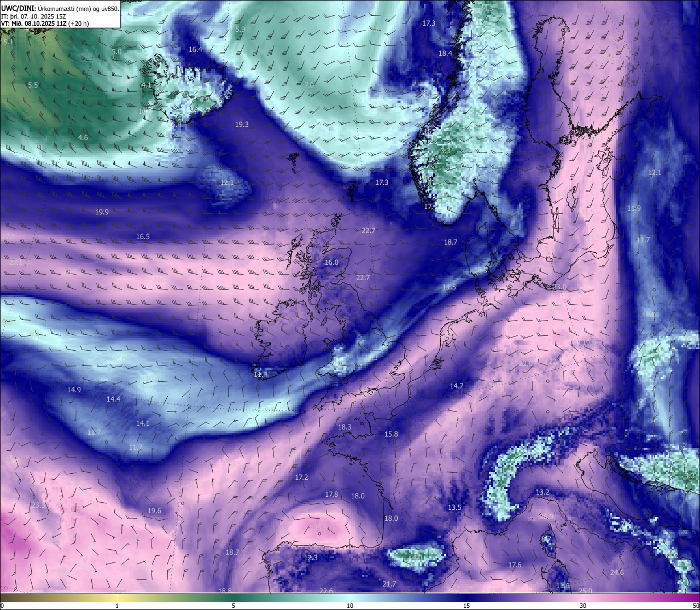This screenshot has width=700, height=610.
Task: Click the 17.8 value in the Bay of Biscay
Action: pyautogui.click(x=331, y=494)
